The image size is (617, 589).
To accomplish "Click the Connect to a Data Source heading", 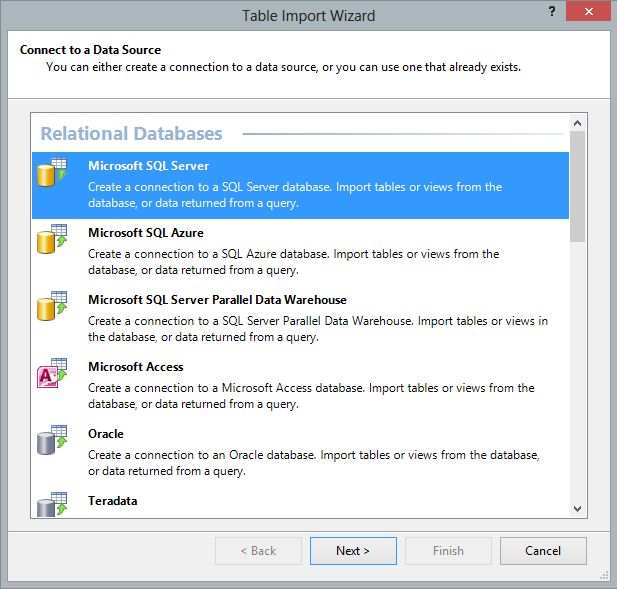I will pyautogui.click(x=90, y=50).
